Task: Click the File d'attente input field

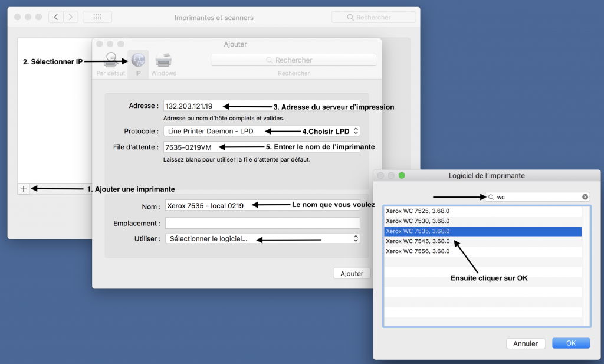Action: click(262, 147)
